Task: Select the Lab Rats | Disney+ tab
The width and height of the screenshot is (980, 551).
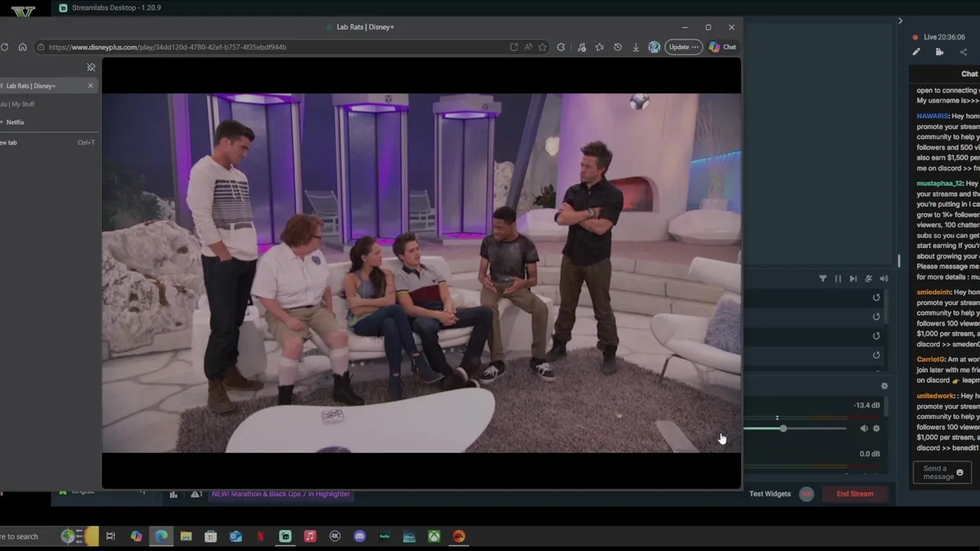Action: (47, 86)
